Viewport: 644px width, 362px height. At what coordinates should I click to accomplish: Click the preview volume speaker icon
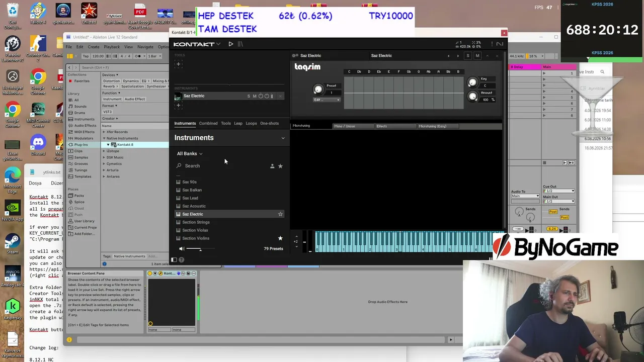pyautogui.click(x=182, y=249)
